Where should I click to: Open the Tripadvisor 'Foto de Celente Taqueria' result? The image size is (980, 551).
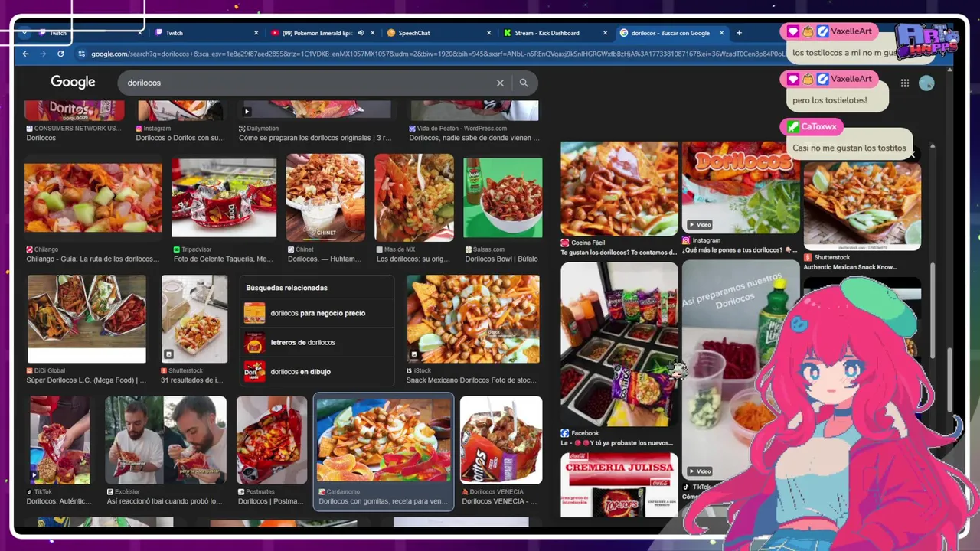click(223, 259)
